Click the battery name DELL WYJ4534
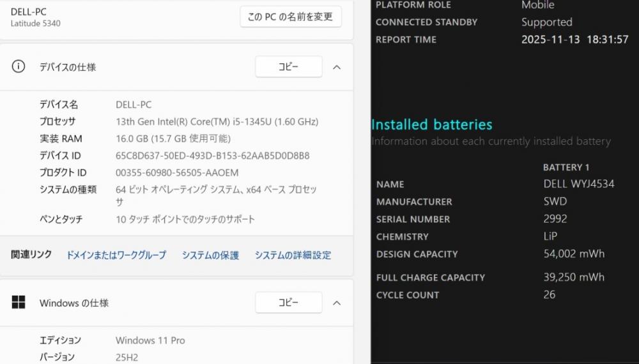 pyautogui.click(x=579, y=184)
